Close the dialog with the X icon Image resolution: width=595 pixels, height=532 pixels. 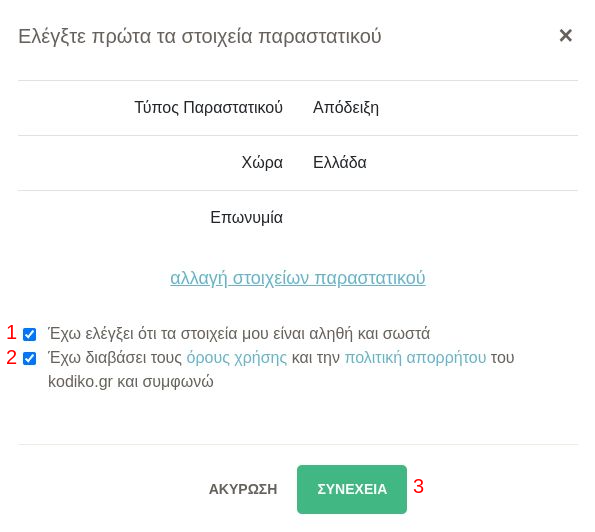coord(565,36)
